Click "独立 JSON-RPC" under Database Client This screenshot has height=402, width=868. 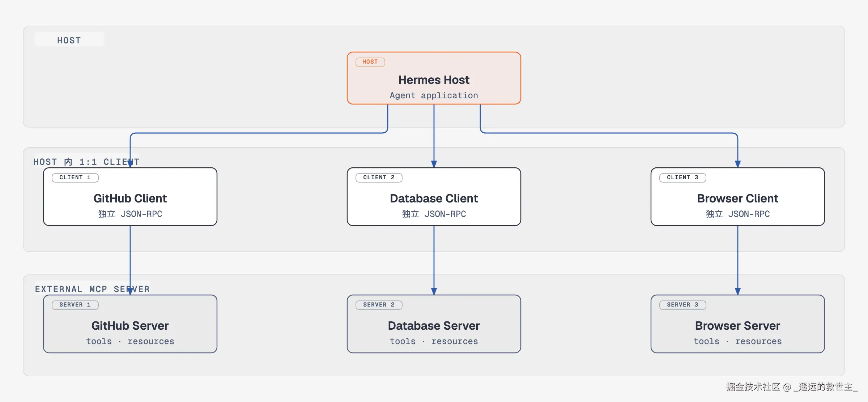(x=434, y=214)
